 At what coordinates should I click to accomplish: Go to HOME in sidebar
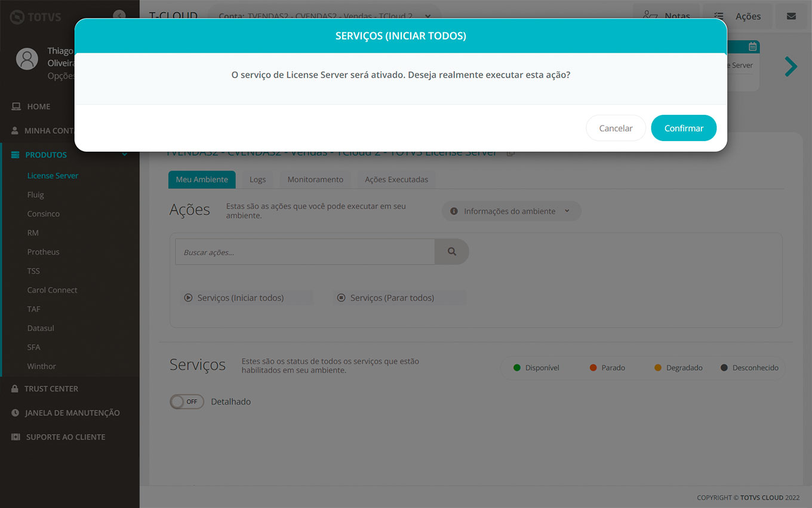(x=39, y=106)
